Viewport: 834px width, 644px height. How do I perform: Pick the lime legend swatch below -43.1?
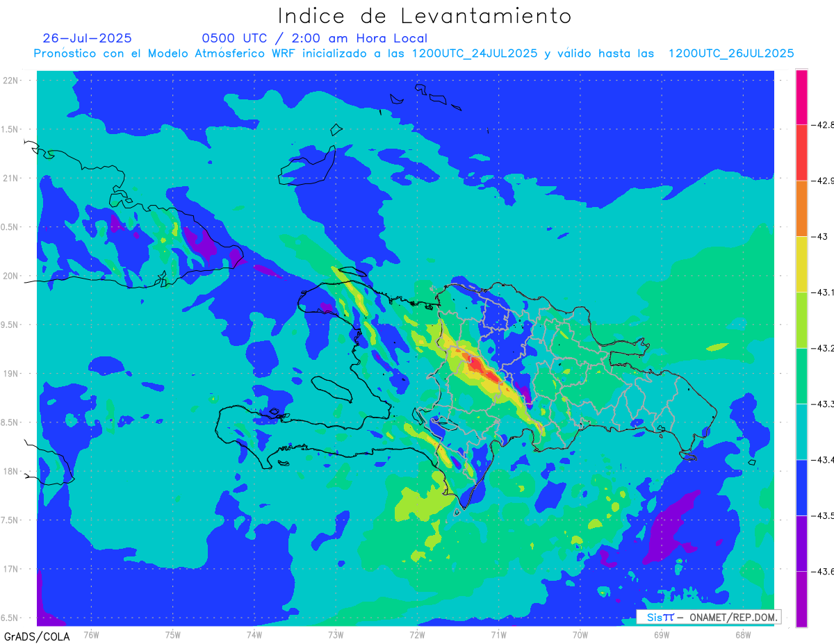point(801,320)
